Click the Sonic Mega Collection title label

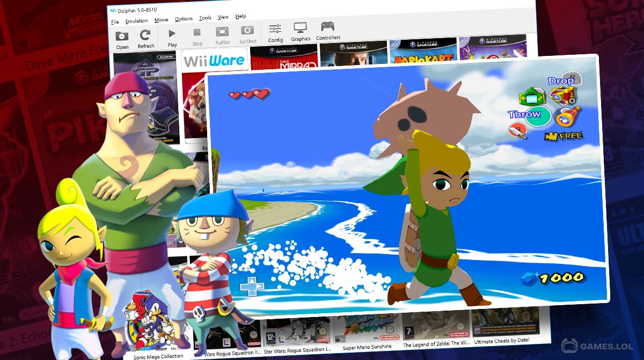158,356
